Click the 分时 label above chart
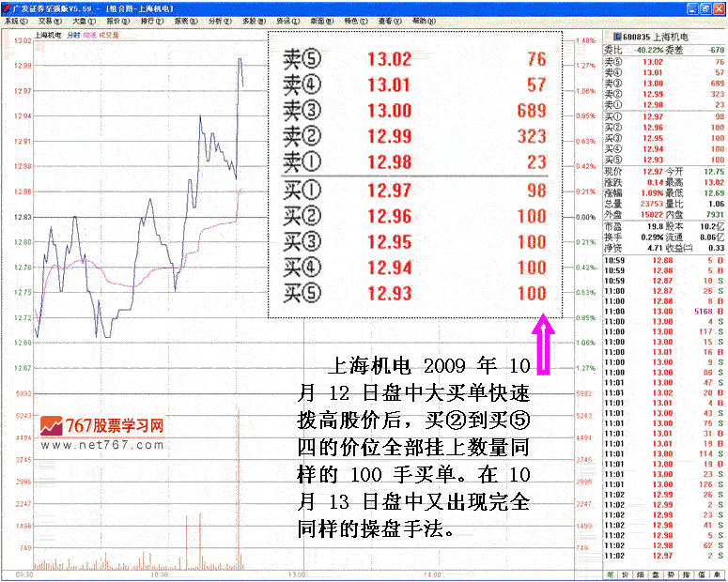Viewport: 728px width, 582px height. click(x=73, y=34)
